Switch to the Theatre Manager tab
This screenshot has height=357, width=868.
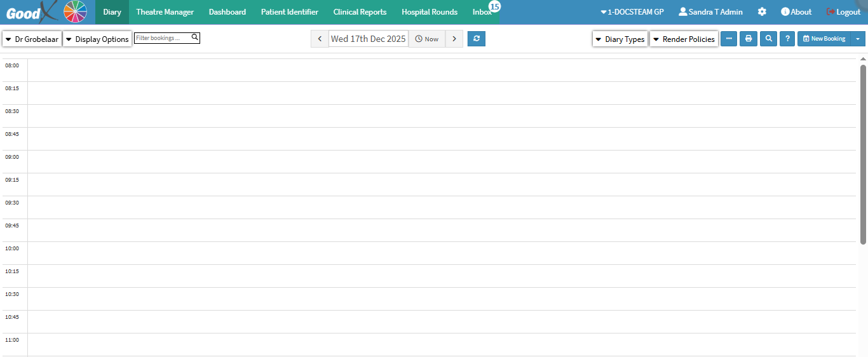[165, 12]
